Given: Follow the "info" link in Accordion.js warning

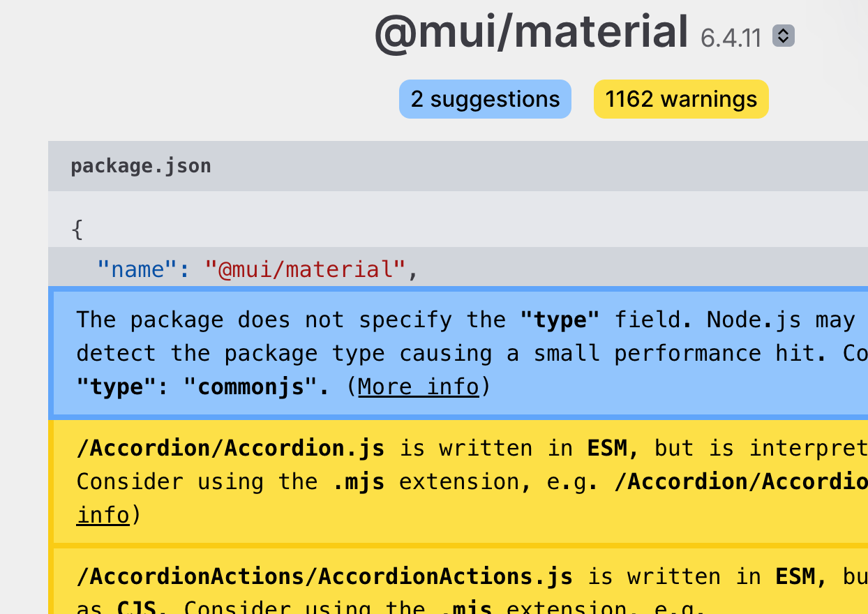Looking at the screenshot, I should point(103,515).
